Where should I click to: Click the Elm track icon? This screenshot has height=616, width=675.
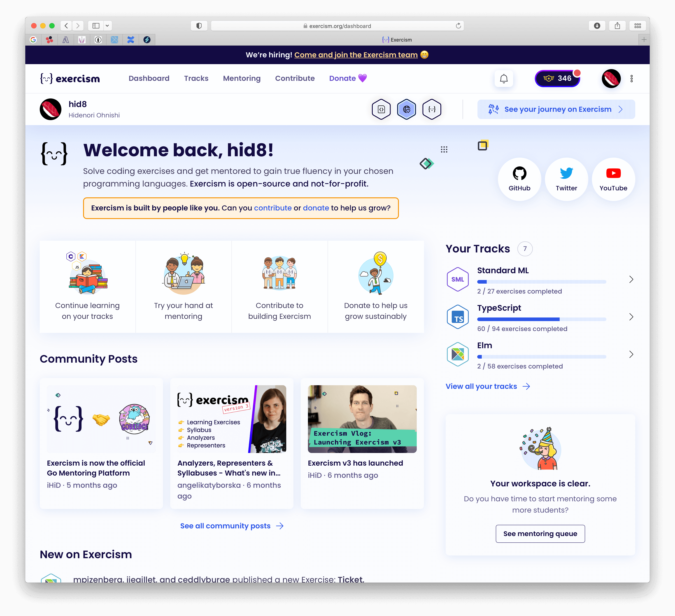(457, 354)
